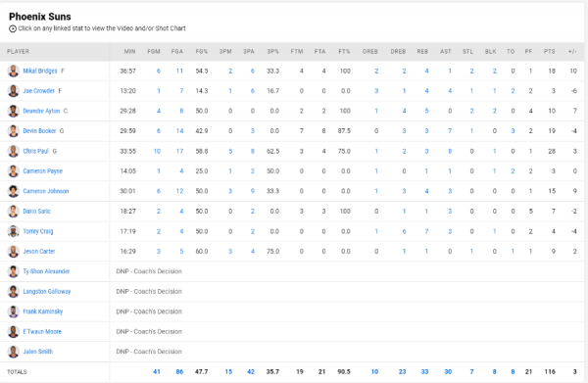Click Jevon Carter's player headshot

click(13, 251)
